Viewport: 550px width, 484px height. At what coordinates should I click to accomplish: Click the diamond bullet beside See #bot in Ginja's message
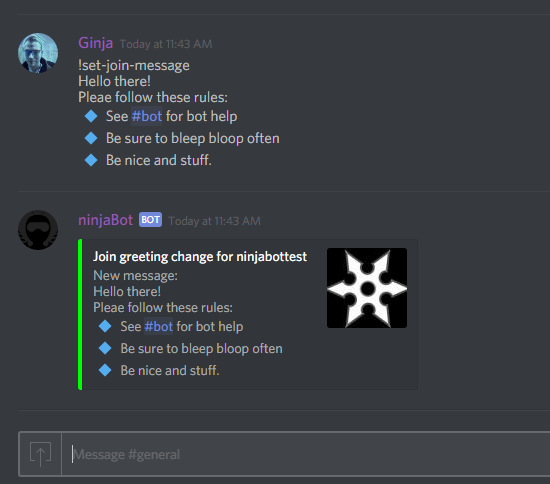coord(91,116)
